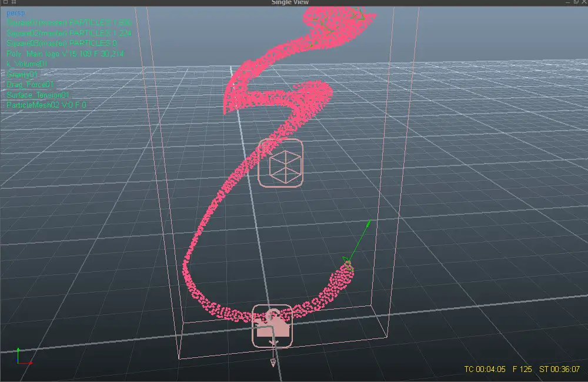Click the Square02(master) particles readout
This screenshot has height=382, width=588.
[69, 33]
